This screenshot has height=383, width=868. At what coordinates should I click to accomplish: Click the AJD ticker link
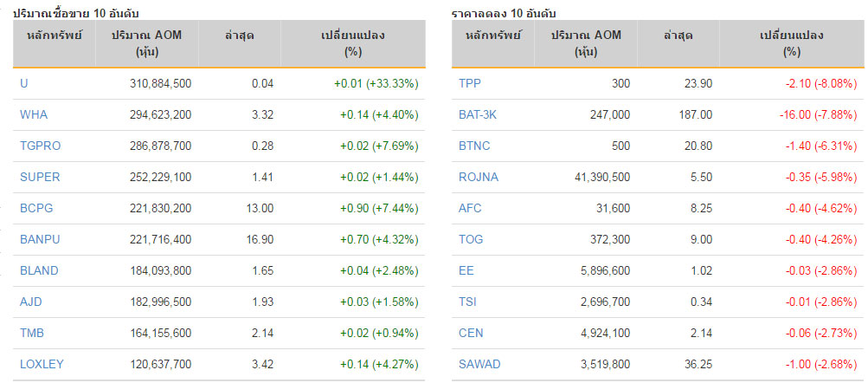(x=31, y=302)
